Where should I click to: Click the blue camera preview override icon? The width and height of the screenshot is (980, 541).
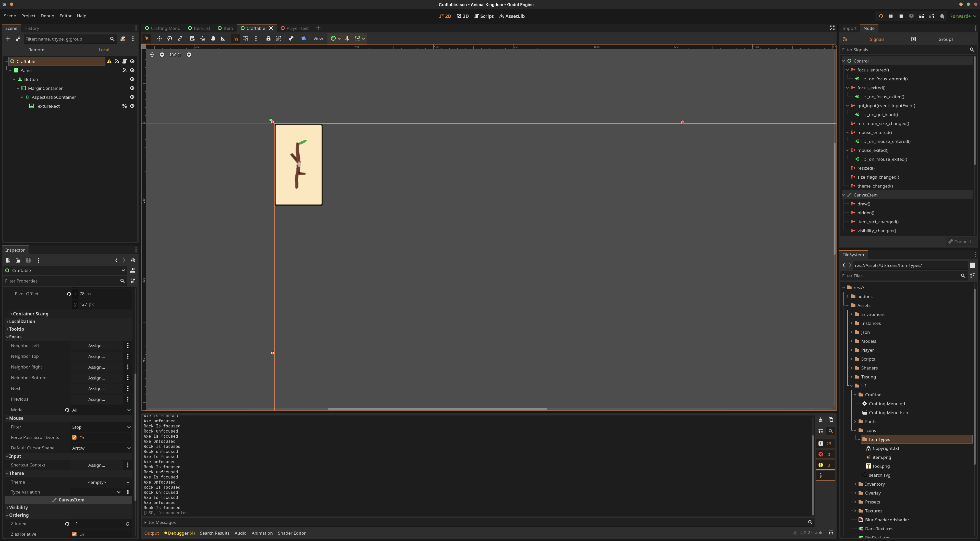click(303, 39)
